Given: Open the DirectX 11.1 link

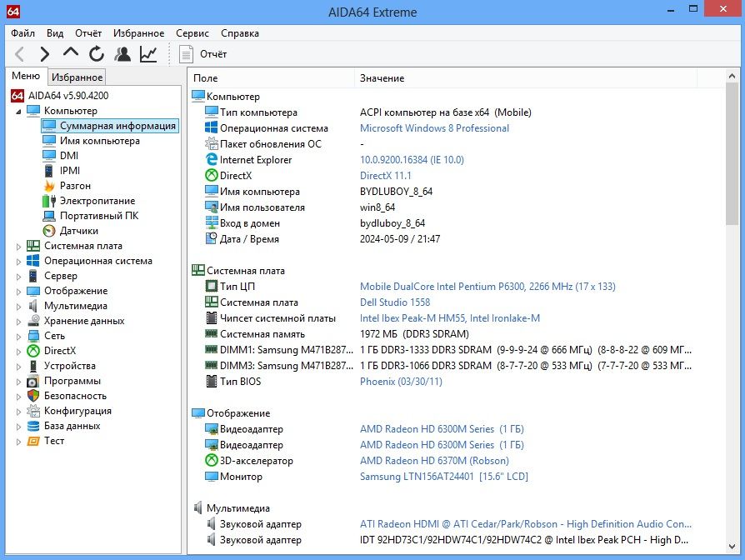Looking at the screenshot, I should [385, 176].
